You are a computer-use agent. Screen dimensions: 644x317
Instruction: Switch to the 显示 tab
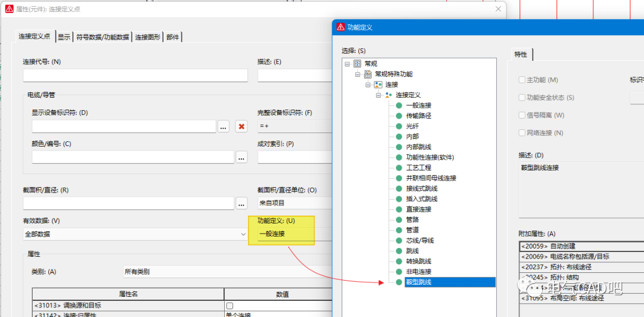click(x=64, y=37)
